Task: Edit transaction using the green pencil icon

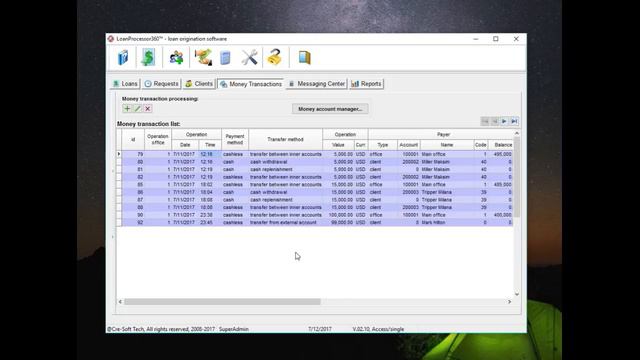Action: [x=138, y=109]
